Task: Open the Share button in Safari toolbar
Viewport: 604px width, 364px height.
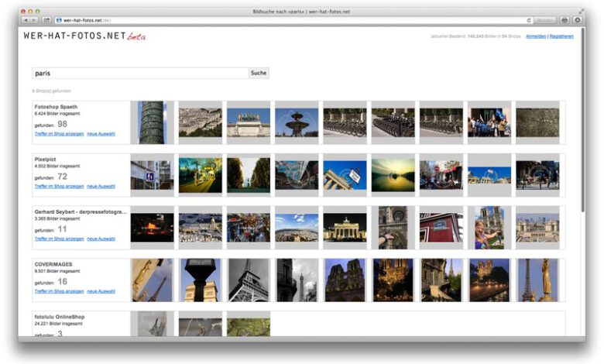Action: coord(46,20)
